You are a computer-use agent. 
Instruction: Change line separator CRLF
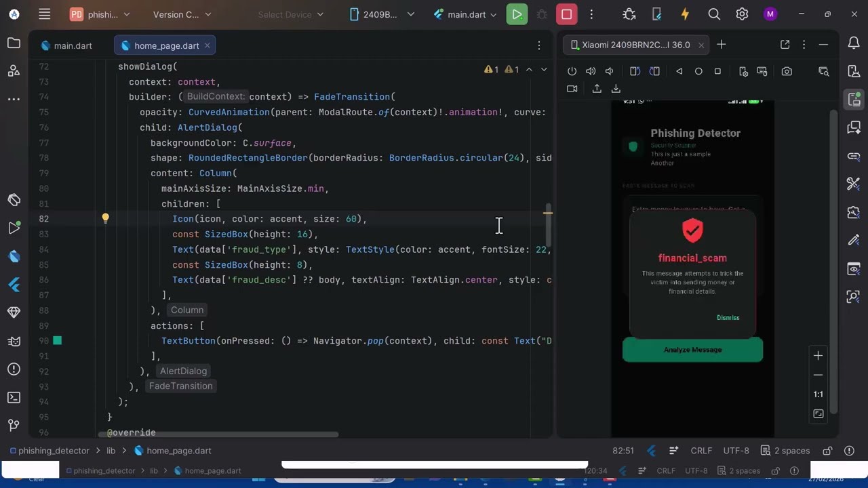(701, 451)
